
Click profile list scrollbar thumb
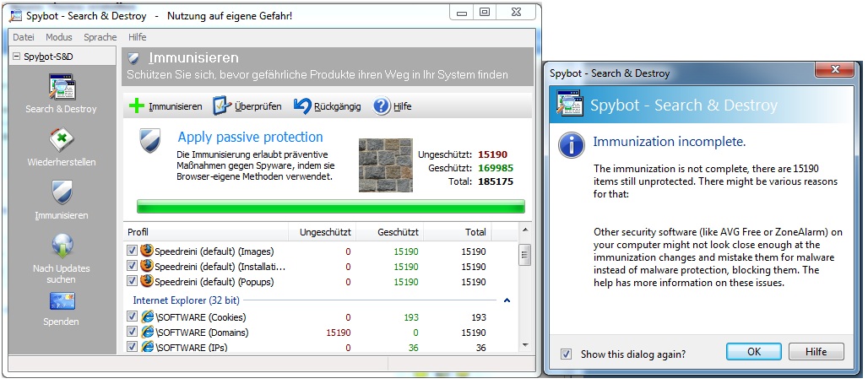pos(525,255)
